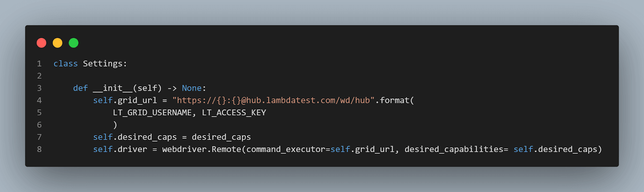Screen dimensions: 644x192
Task: Click the __init__ method name
Action: pyautogui.click(x=113, y=88)
